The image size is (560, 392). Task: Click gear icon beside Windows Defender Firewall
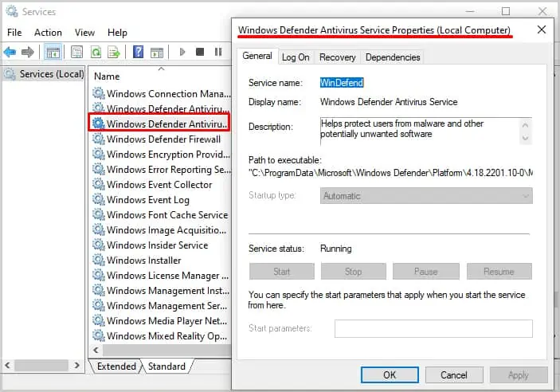point(98,139)
